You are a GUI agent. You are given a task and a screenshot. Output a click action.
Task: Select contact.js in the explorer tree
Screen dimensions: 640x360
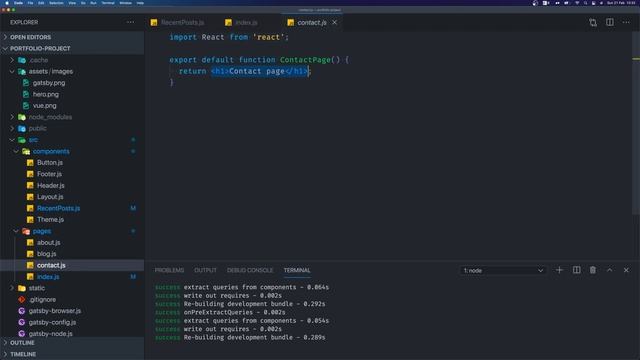click(x=51, y=265)
